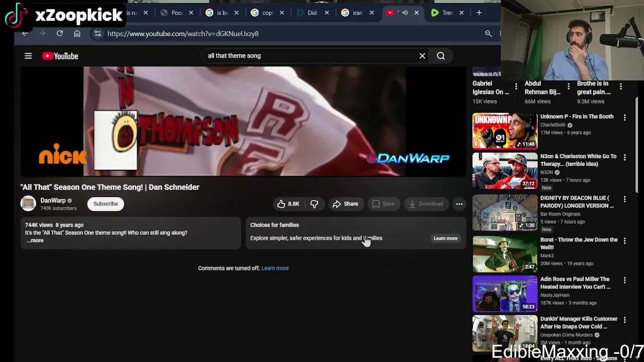Open options for Dunkin' Manager Kills Customer video
This screenshot has height=362, width=644.
(624, 319)
